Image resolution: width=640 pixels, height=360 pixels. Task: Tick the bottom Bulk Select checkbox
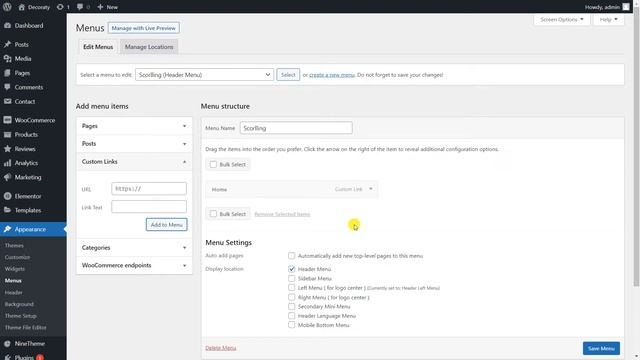213,213
